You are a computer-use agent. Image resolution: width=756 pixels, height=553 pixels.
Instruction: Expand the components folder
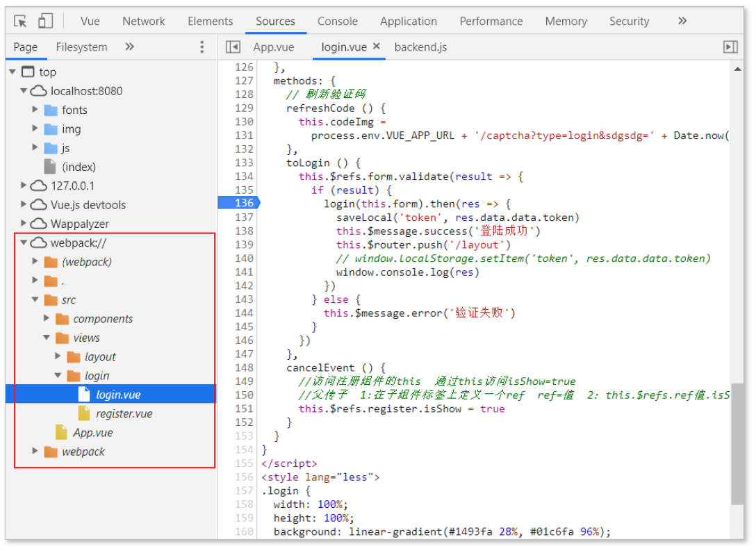point(47,317)
